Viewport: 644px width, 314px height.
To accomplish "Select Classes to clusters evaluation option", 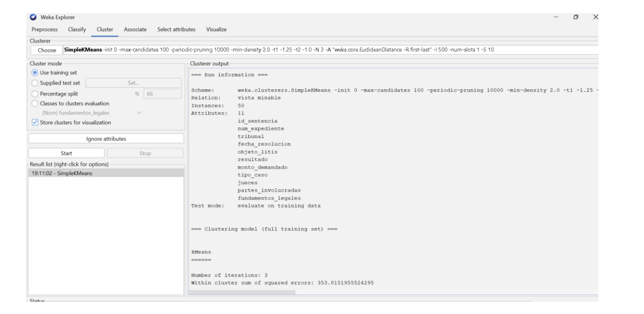I will click(35, 103).
